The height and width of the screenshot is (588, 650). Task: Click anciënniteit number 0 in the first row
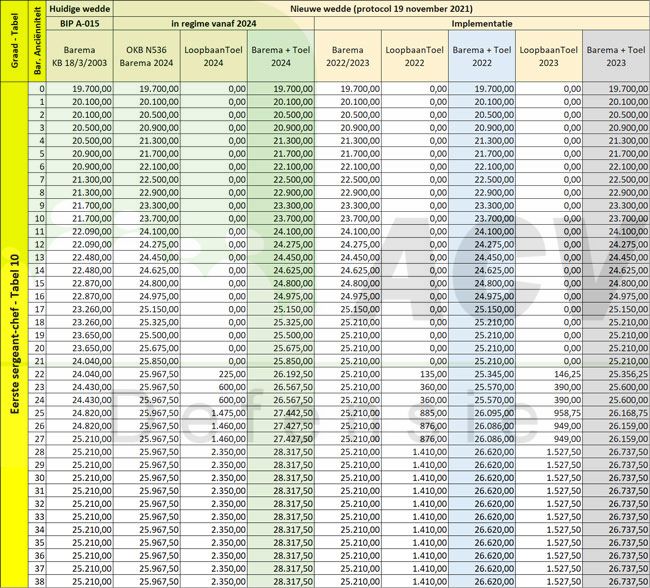click(37, 89)
